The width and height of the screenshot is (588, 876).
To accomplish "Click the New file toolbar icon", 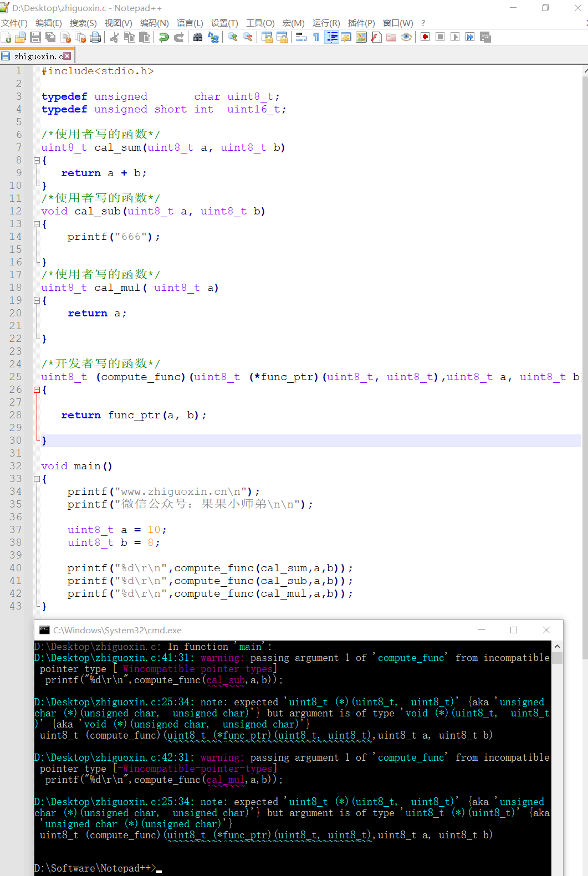I will click(7, 37).
